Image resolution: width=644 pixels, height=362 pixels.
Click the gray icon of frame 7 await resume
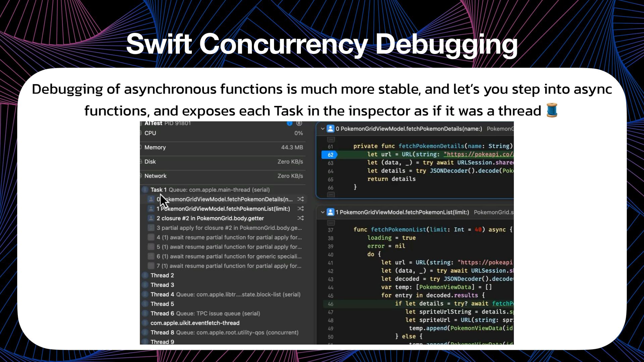point(151,266)
